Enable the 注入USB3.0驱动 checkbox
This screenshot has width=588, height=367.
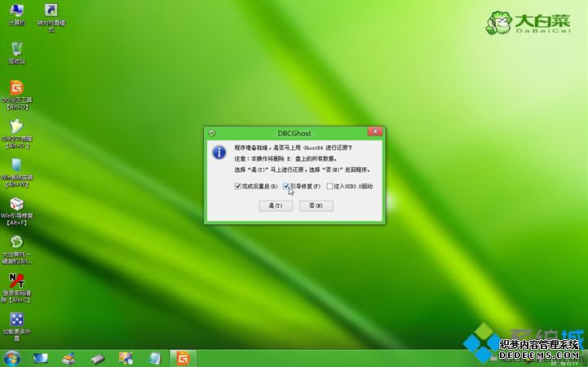pyautogui.click(x=329, y=186)
